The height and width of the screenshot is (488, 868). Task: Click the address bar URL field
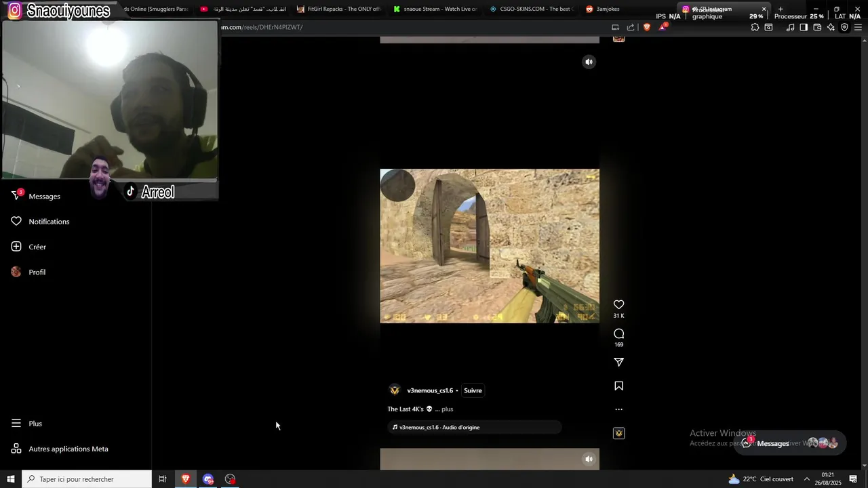[412, 27]
